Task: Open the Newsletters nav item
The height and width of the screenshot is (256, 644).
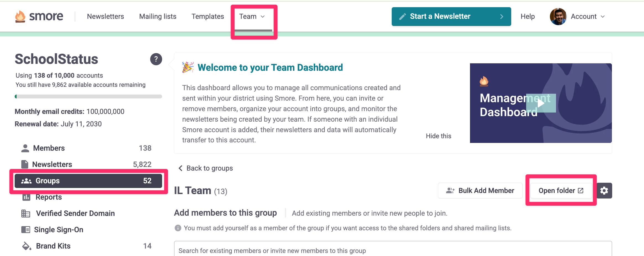Action: tap(105, 17)
